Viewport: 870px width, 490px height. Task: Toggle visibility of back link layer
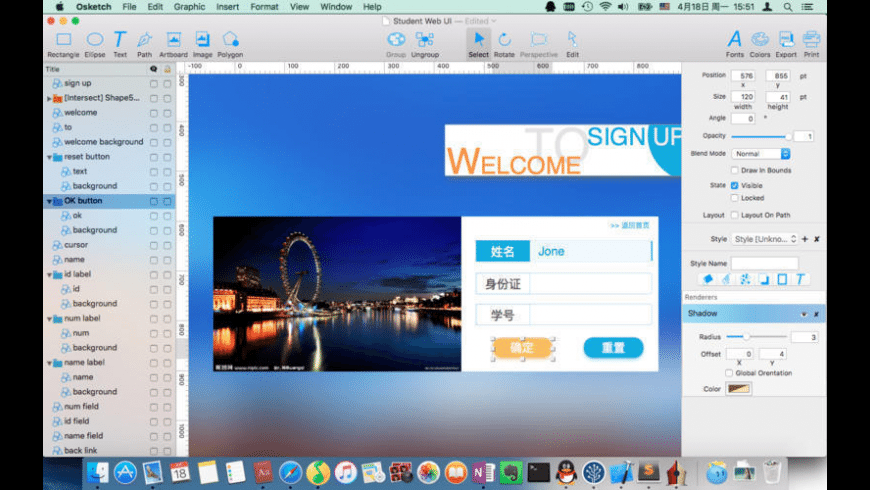pos(154,451)
